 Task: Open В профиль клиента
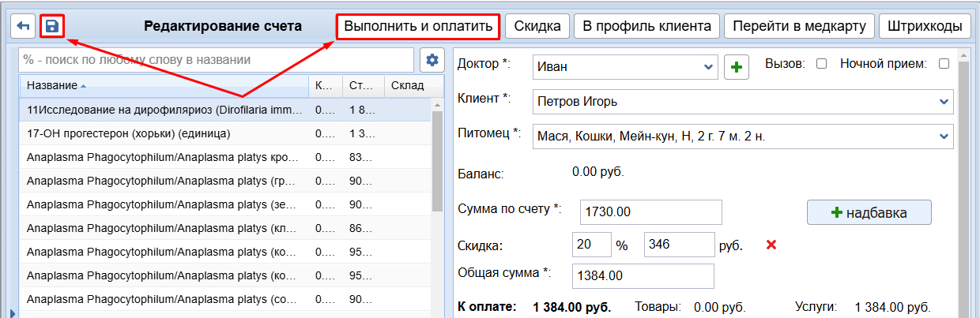pyautogui.click(x=646, y=26)
